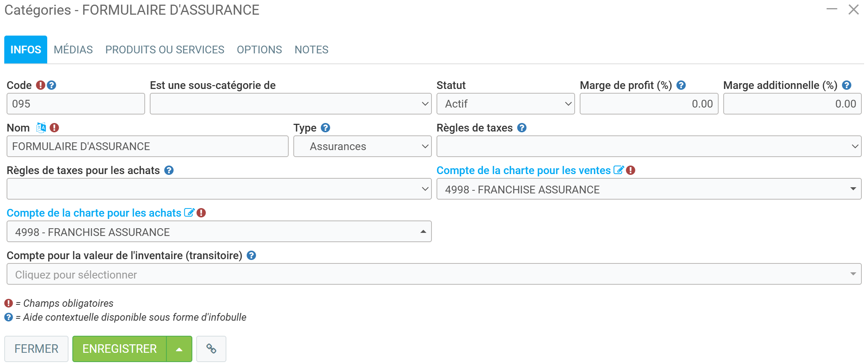
Task: Click edit icon for charte pour les ventes
Action: click(x=618, y=170)
